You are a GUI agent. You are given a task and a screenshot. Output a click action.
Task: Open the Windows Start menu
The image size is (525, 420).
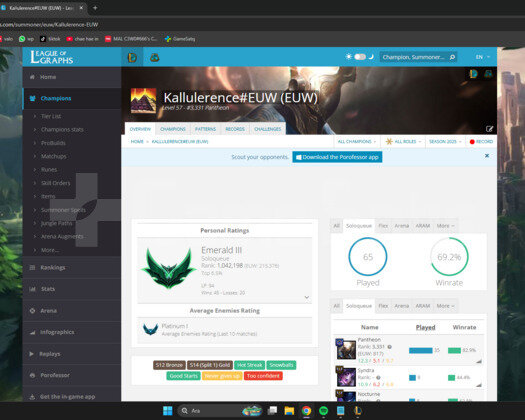click(x=167, y=411)
